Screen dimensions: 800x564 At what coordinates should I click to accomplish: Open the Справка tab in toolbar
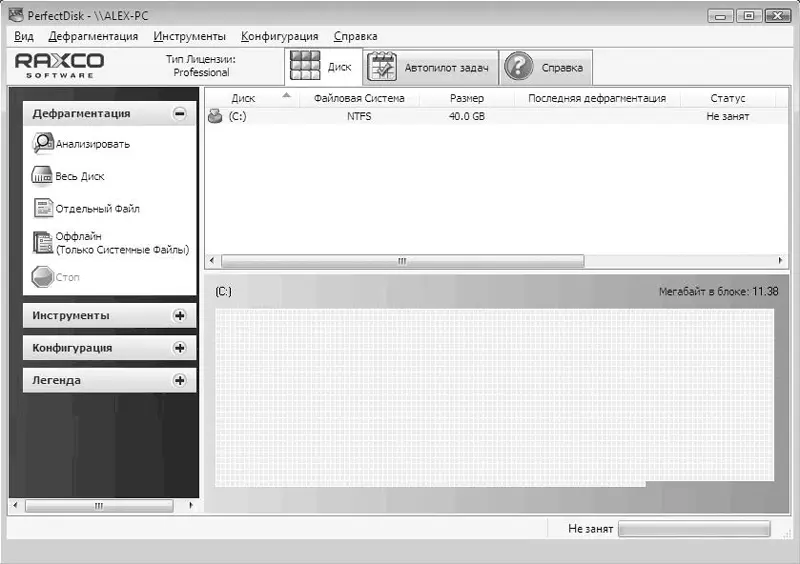click(546, 67)
